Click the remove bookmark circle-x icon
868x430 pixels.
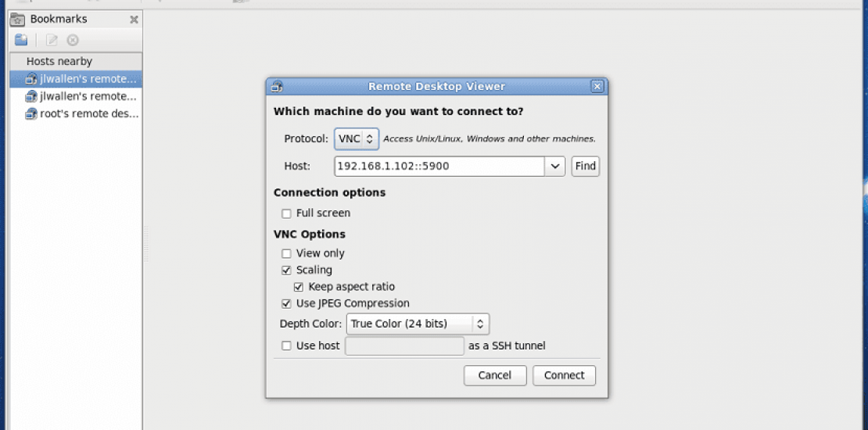[72, 41]
